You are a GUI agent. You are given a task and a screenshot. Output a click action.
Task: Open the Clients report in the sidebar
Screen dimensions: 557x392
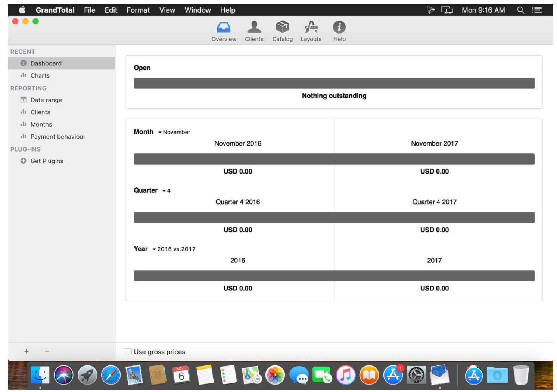click(62, 112)
